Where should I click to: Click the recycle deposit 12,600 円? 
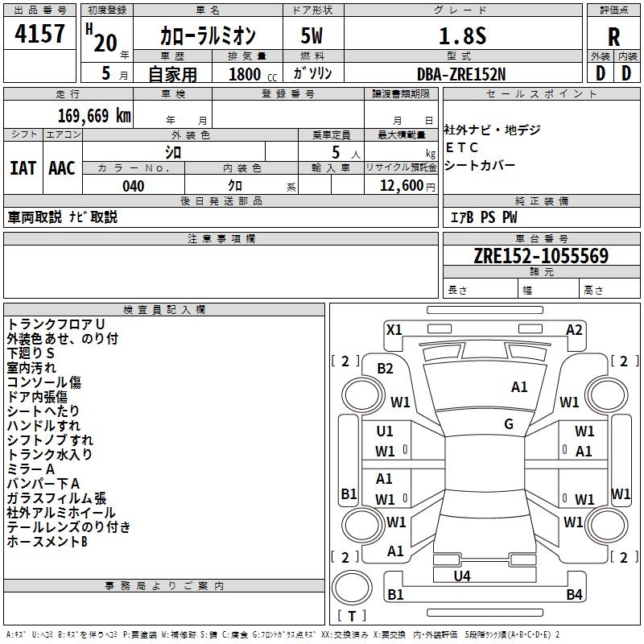407,186
